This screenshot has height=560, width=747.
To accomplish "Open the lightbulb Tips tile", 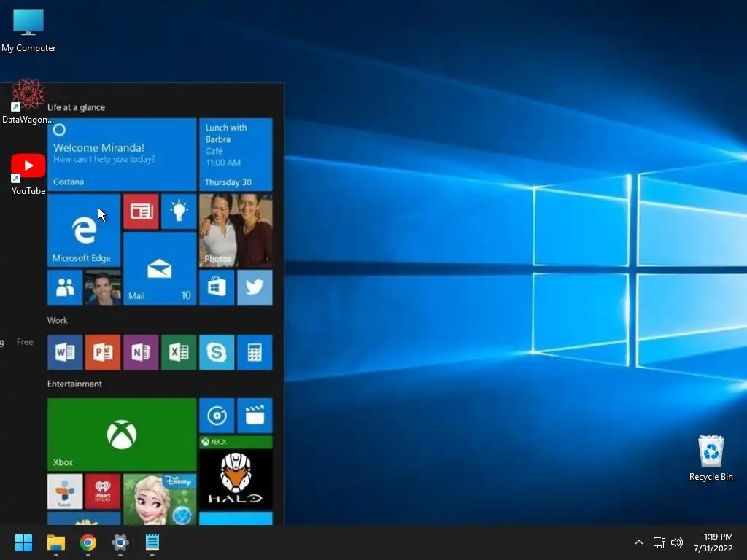I will pyautogui.click(x=179, y=211).
